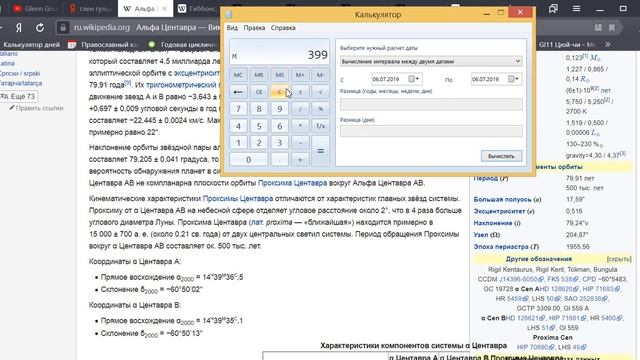Click the decimal point key
This screenshot has height=360, width=640.
point(280,160)
